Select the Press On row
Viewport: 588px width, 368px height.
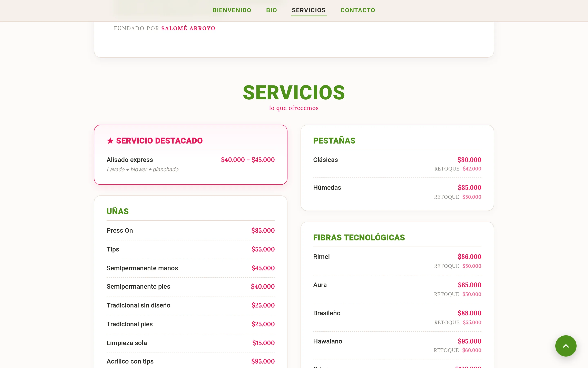[x=190, y=230]
